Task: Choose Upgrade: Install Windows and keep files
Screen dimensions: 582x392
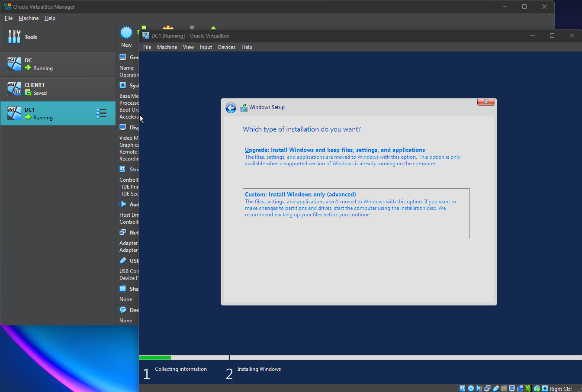Action: 335,150
